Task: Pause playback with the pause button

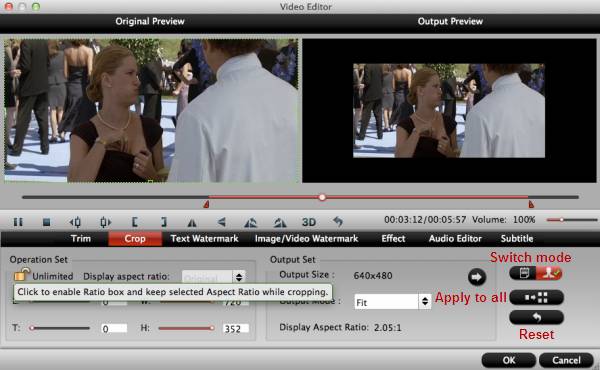Action: [x=18, y=222]
